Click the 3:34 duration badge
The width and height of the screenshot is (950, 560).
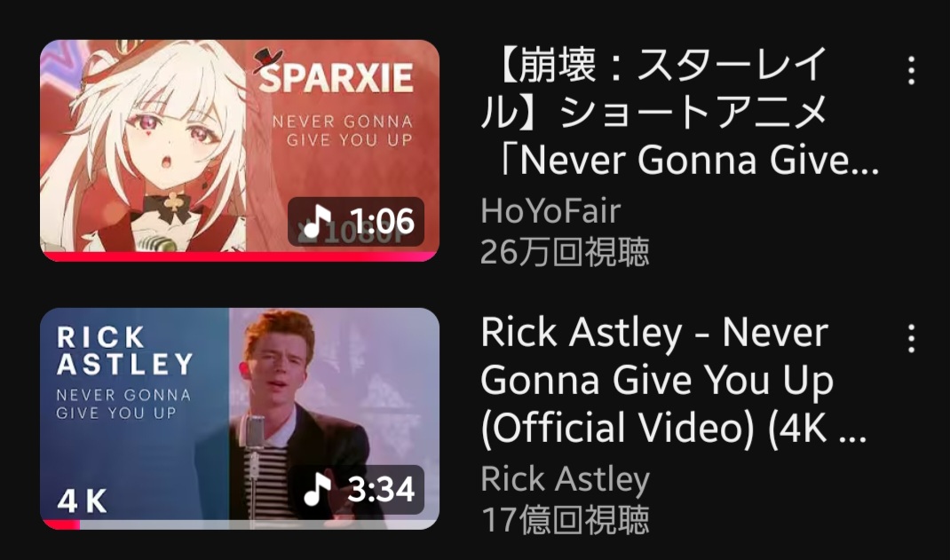coord(356,490)
